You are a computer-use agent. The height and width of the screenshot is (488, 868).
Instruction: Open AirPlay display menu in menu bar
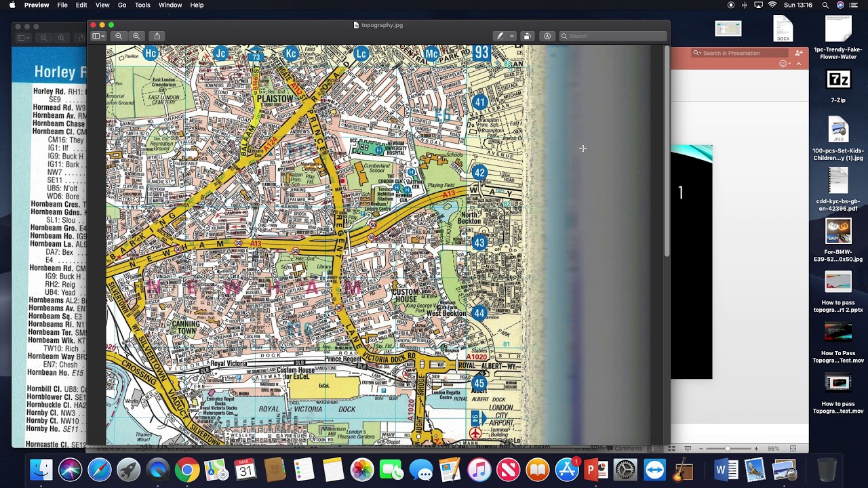tap(759, 5)
